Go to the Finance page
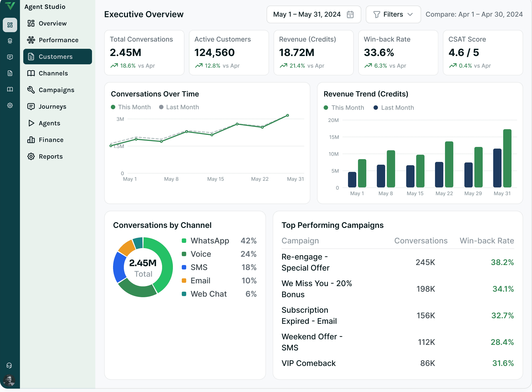This screenshot has width=532, height=392. pyautogui.click(x=58, y=140)
